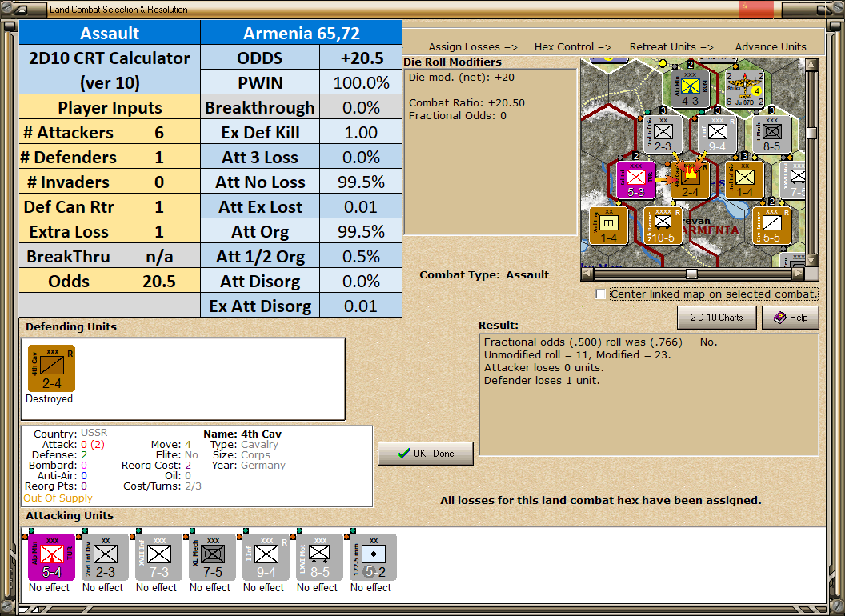Click the "# Attackers" label cell
Screen dimensions: 845x616
coord(69,133)
